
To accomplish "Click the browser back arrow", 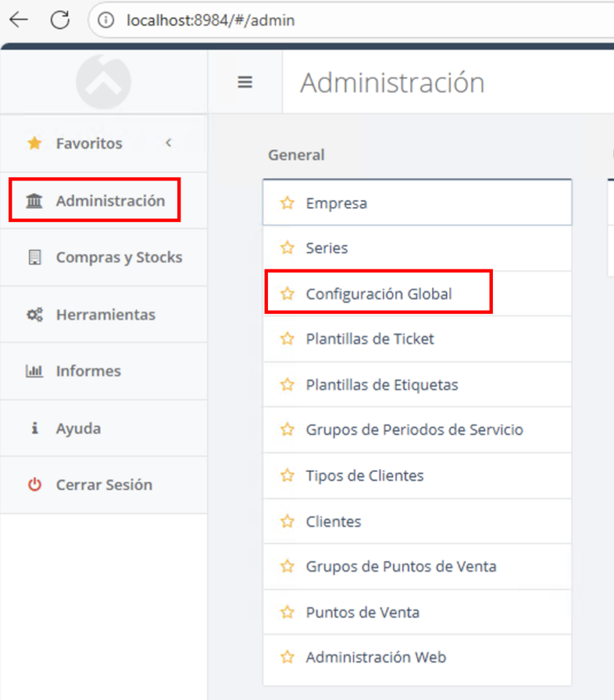I will click(19, 20).
